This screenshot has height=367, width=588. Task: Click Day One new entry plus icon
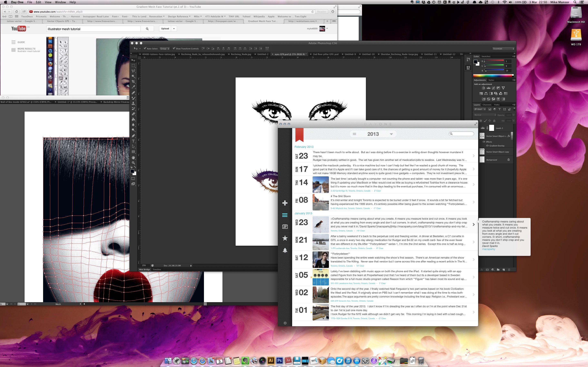(285, 203)
